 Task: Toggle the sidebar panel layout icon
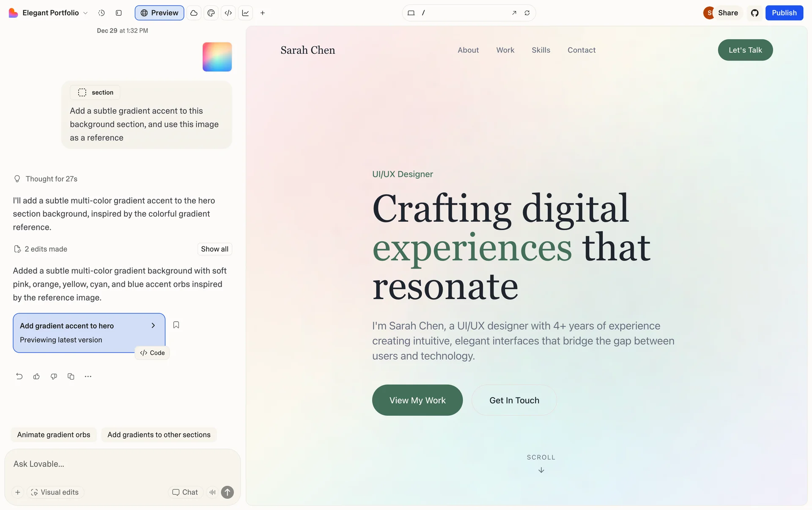119,13
